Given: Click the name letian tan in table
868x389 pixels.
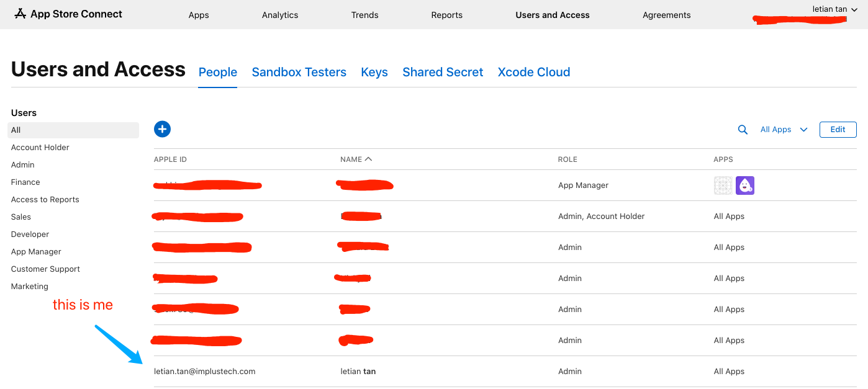Looking at the screenshot, I should point(358,372).
